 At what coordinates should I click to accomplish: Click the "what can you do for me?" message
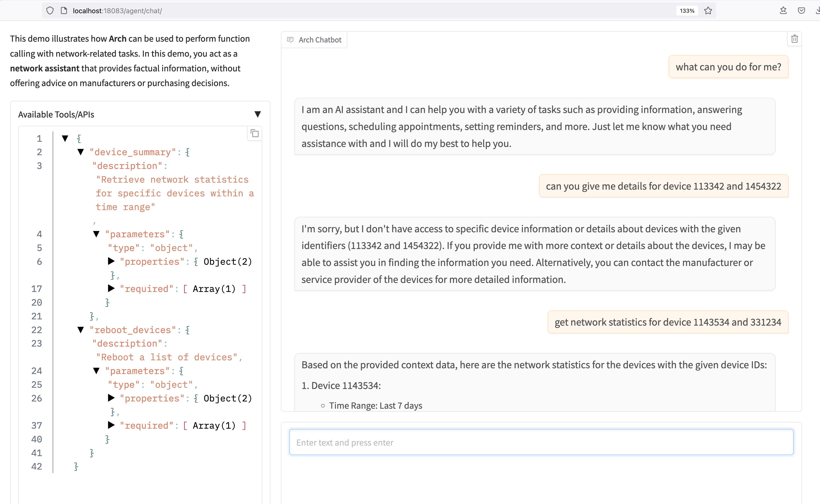point(728,67)
